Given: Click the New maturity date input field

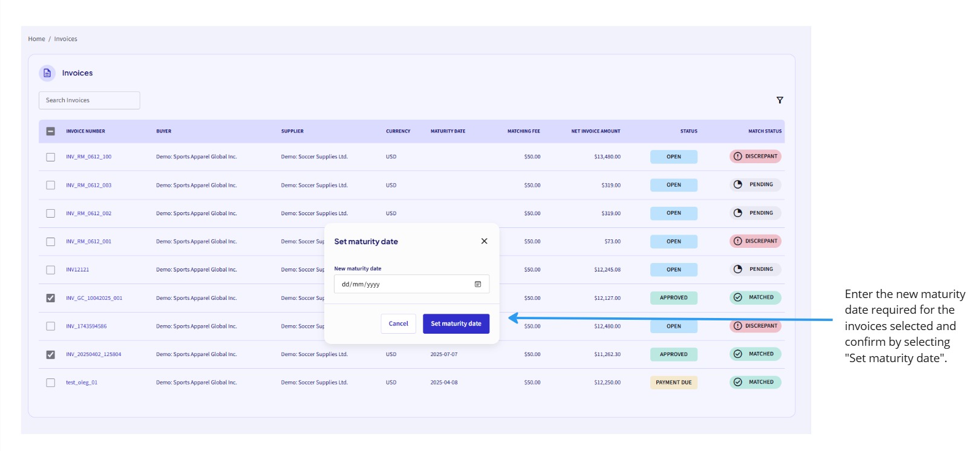Looking at the screenshot, I should (411, 284).
